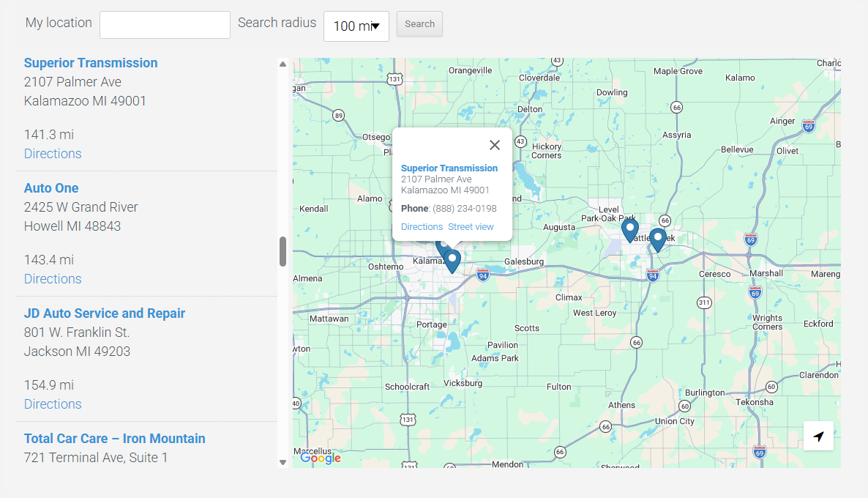Click Directions link inside map popup
The height and width of the screenshot is (498, 868).
[x=422, y=227]
